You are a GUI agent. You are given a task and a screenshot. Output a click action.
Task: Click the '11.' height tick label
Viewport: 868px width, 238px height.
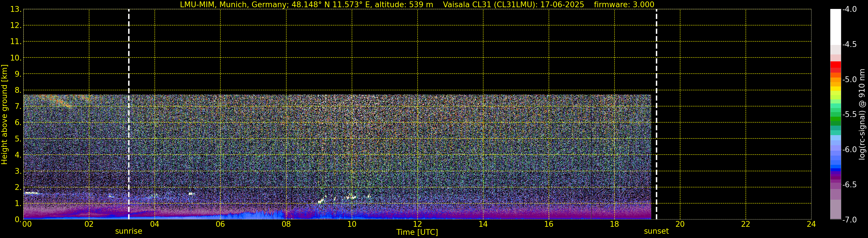tap(16, 42)
